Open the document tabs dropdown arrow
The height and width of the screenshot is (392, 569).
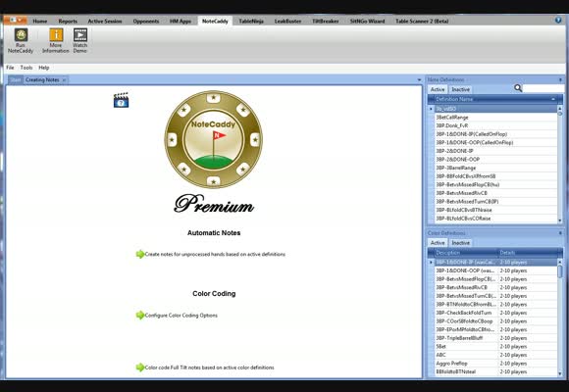(419, 79)
